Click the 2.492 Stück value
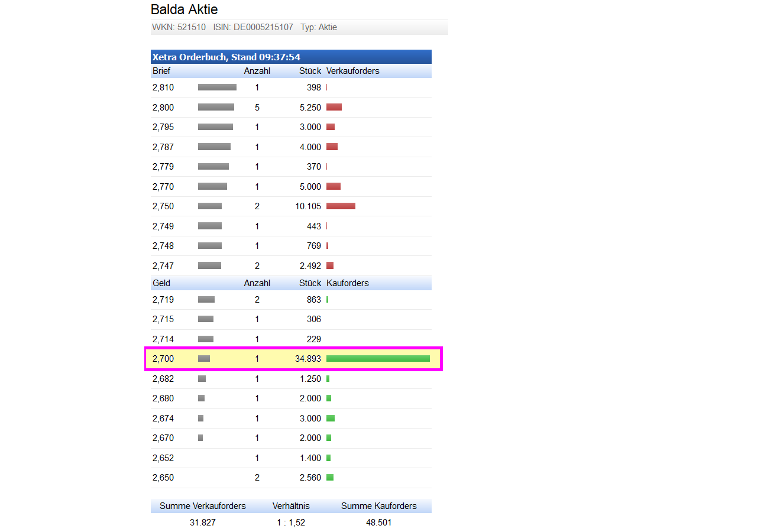Image resolution: width=764 pixels, height=532 pixels. click(310, 266)
